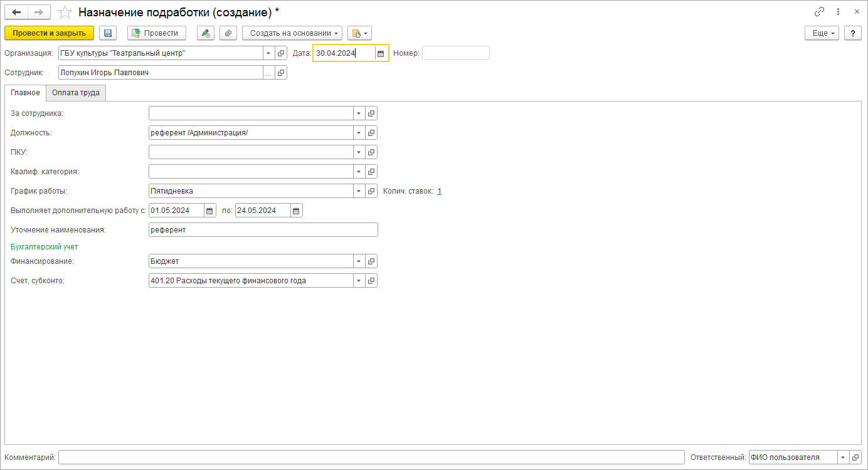Go forward with the right arrow button

click(x=39, y=12)
